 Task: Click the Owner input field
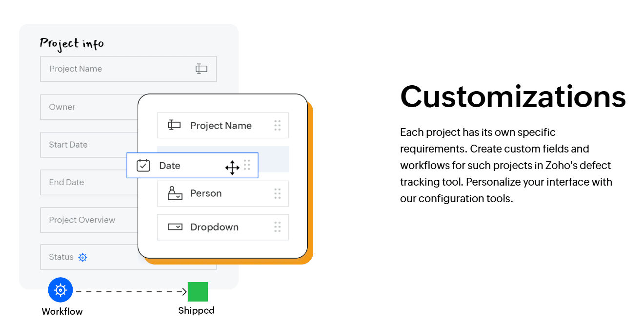(x=88, y=107)
